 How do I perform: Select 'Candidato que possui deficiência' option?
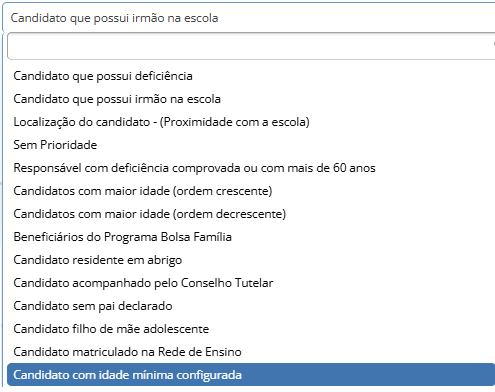251,76
